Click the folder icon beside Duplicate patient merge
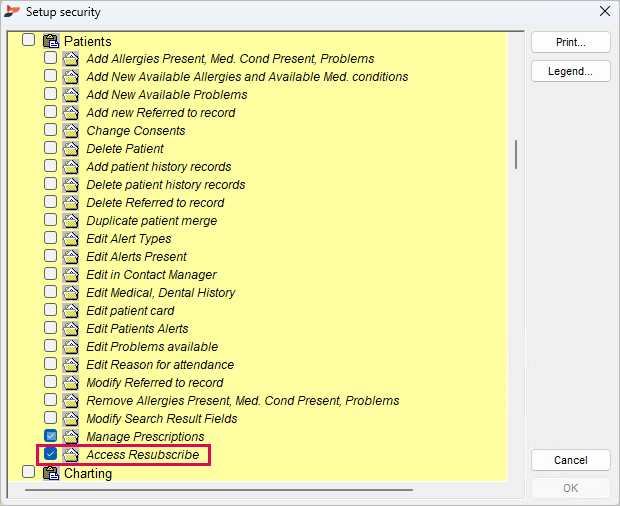This screenshot has width=620, height=506. coord(71,221)
